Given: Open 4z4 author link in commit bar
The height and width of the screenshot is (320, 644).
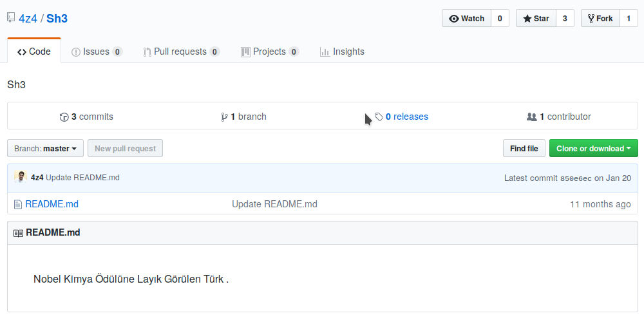Looking at the screenshot, I should [37, 178].
